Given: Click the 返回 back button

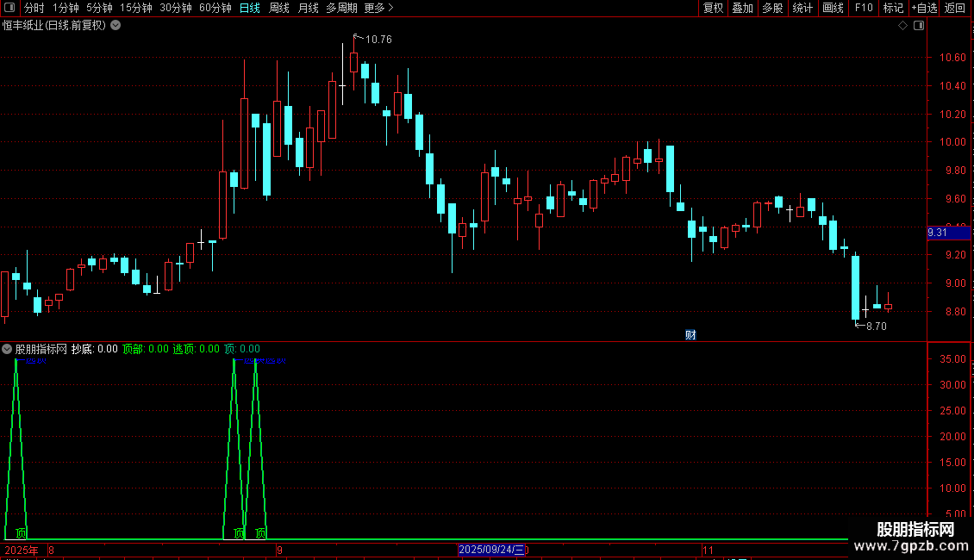Looking at the screenshot, I should tap(955, 8).
